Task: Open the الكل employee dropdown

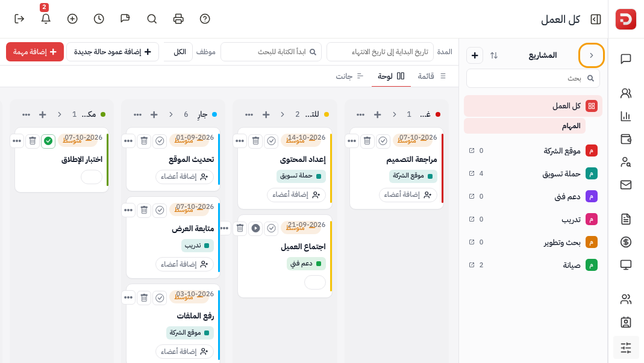Action: tap(178, 52)
